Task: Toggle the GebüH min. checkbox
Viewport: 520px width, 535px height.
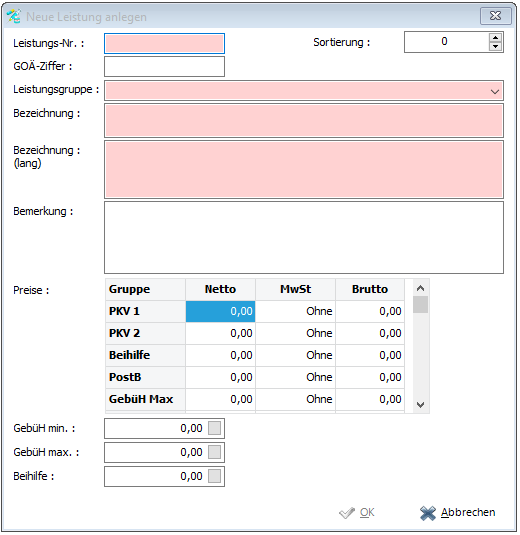Action: [x=215, y=429]
